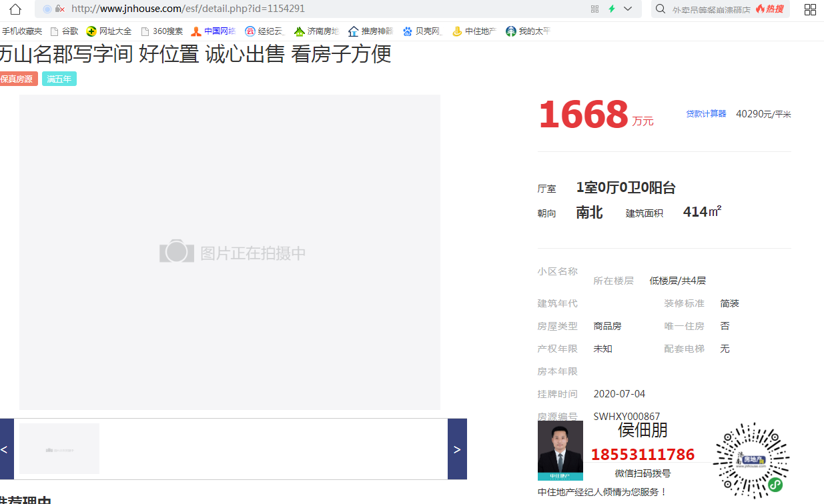Click the next photo arrow
Image resolution: width=824 pixels, height=504 pixels.
[457, 449]
